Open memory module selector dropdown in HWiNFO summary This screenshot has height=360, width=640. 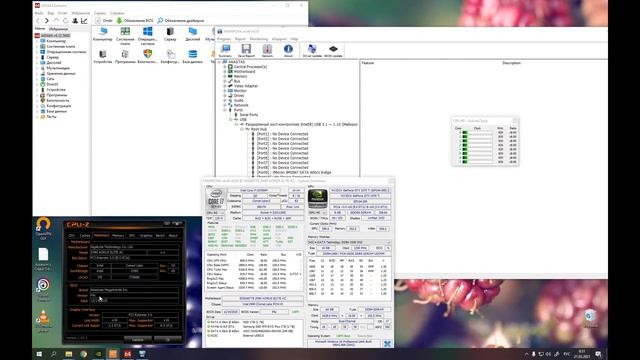349,242
